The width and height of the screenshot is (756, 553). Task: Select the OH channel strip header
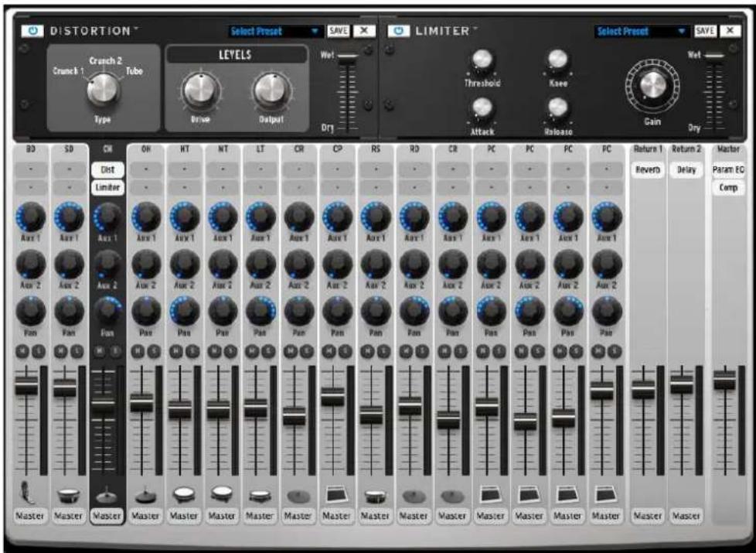[145, 149]
